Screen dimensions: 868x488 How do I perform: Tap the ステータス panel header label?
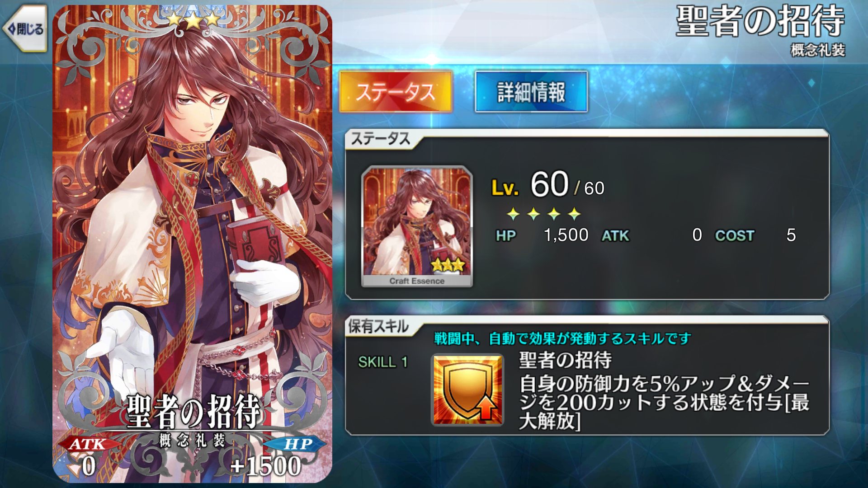coord(380,139)
